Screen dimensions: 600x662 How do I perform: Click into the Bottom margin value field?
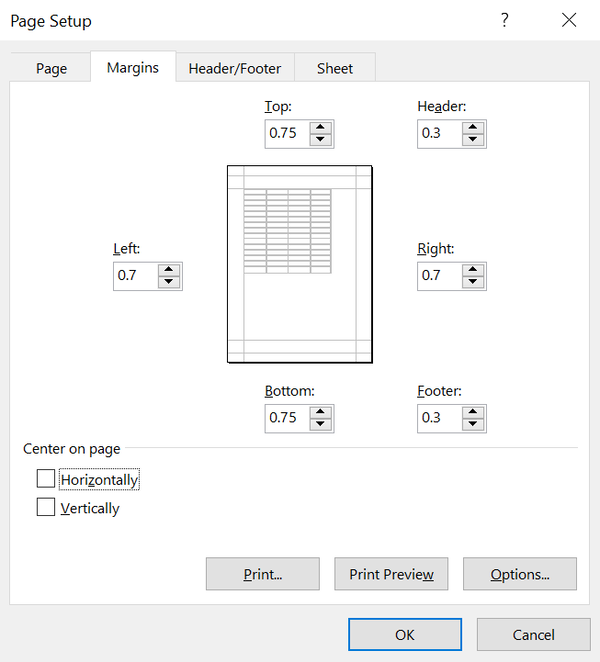point(288,418)
